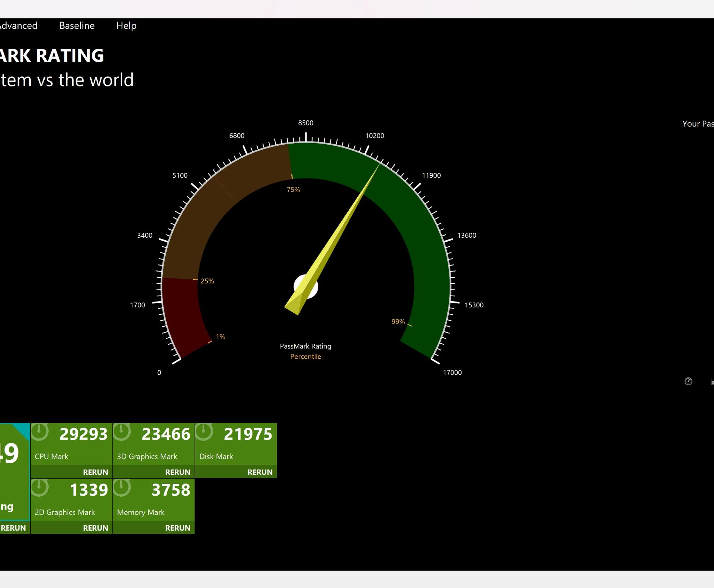Viewport: 714px width, 588px height.
Task: Click the "3D Graphics Mark" label
Action: point(147,457)
